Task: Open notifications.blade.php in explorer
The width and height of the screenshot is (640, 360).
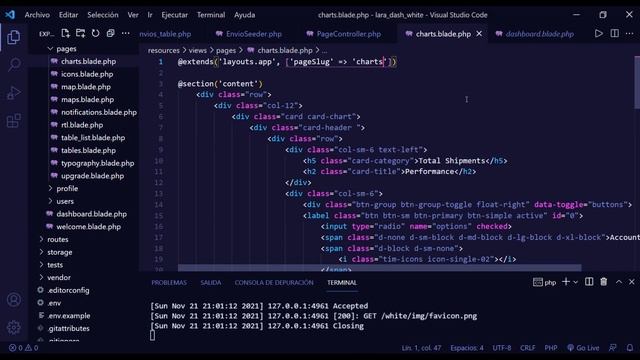Action: pos(99,112)
